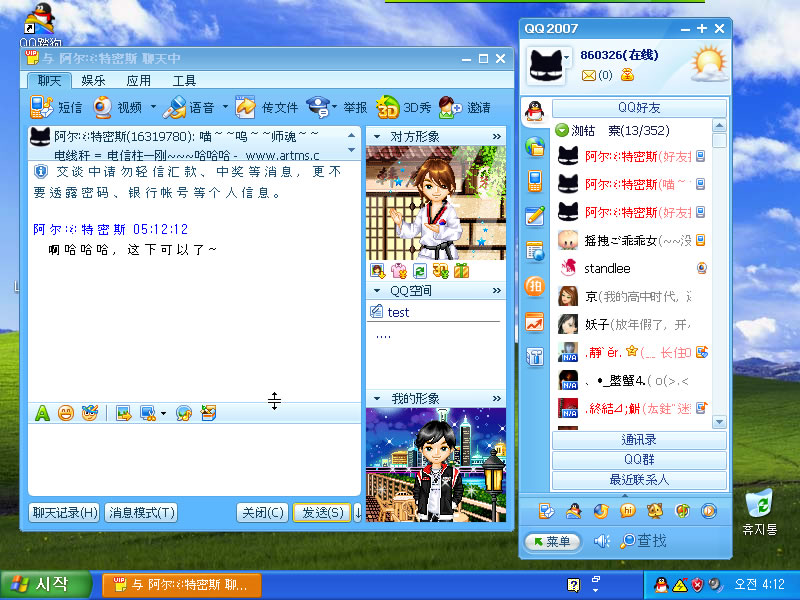Select the standlee contact
The height and width of the screenshot is (600, 800).
[632, 268]
